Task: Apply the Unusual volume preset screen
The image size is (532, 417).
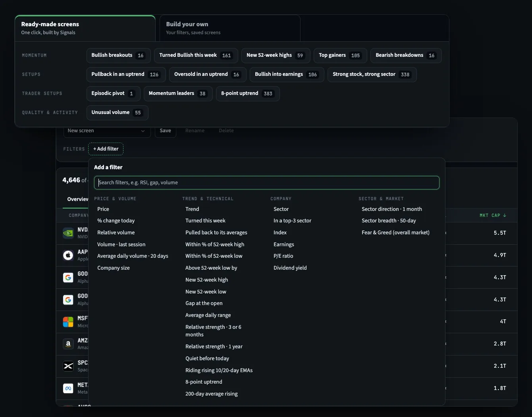Action: coord(118,113)
